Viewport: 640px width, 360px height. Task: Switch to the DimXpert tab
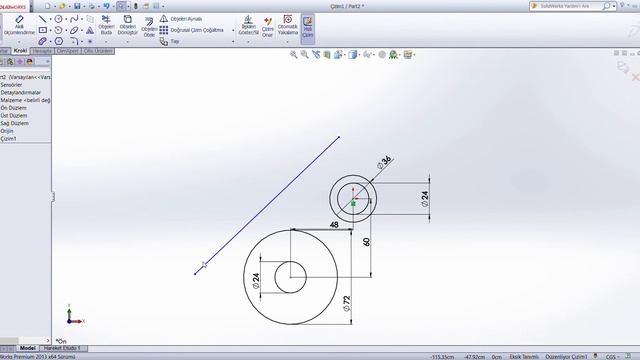pyautogui.click(x=68, y=51)
